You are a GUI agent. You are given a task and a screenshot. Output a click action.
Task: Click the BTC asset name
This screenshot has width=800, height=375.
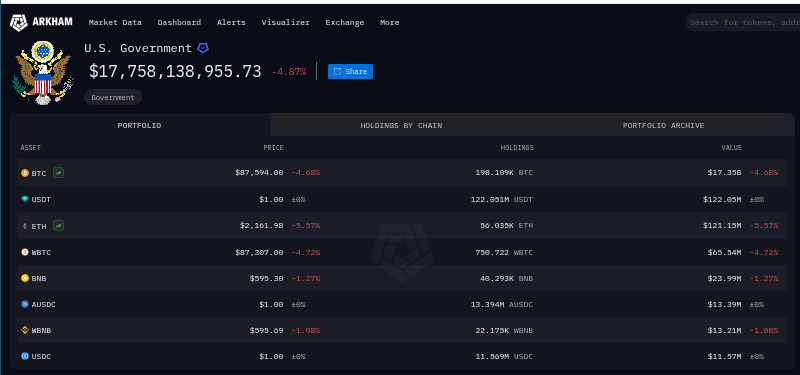pos(39,173)
